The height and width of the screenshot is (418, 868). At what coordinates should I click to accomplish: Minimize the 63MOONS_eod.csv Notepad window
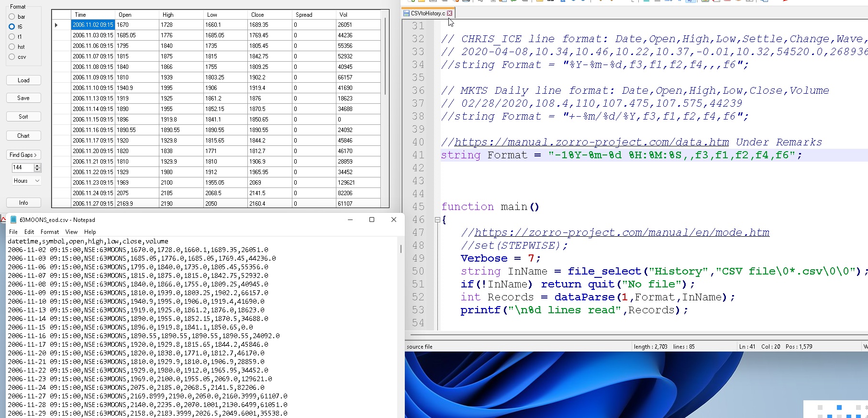click(350, 220)
